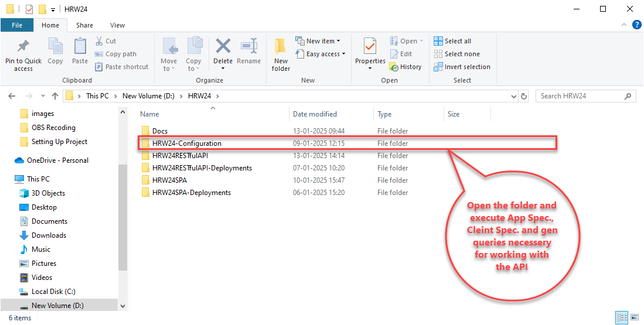Click Invert selection in Select group

tap(462, 67)
